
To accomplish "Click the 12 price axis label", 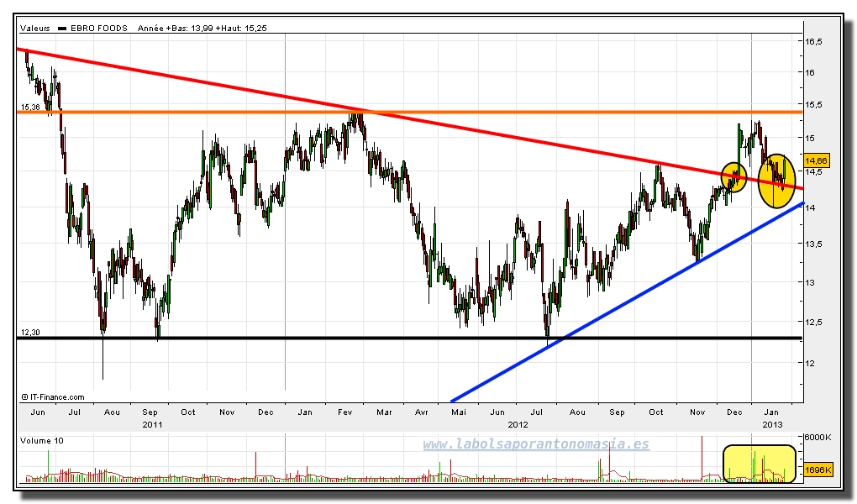I will tap(810, 363).
